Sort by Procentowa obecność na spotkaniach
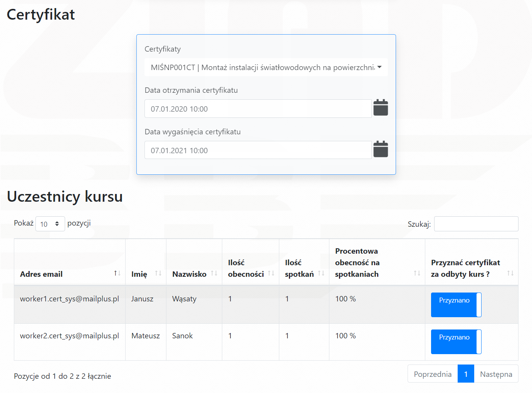Screen dimensions: 532x393 (377, 262)
